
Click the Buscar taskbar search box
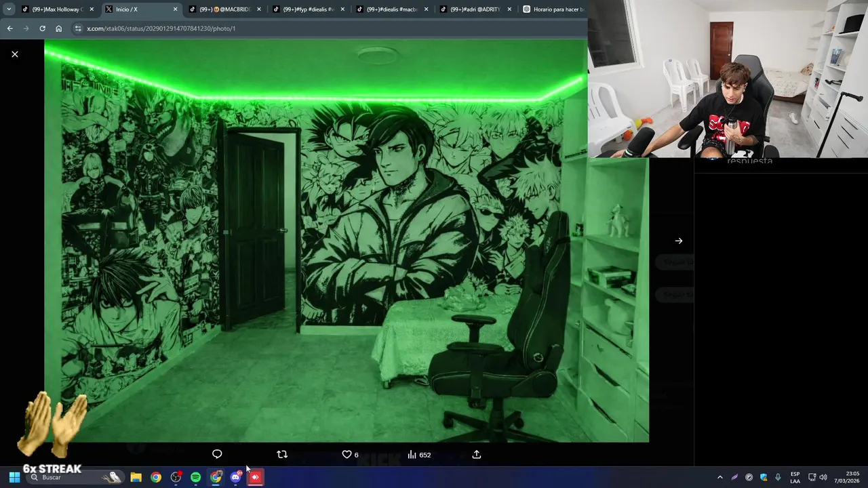click(x=76, y=477)
